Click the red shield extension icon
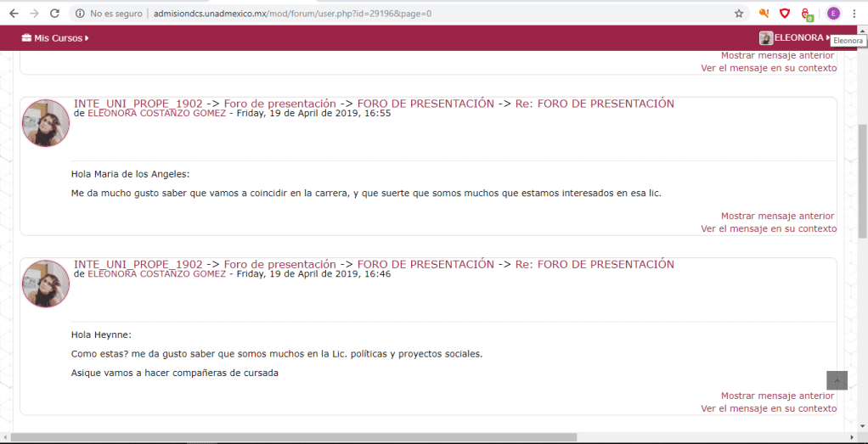Image resolution: width=868 pixels, height=444 pixels. click(x=785, y=14)
